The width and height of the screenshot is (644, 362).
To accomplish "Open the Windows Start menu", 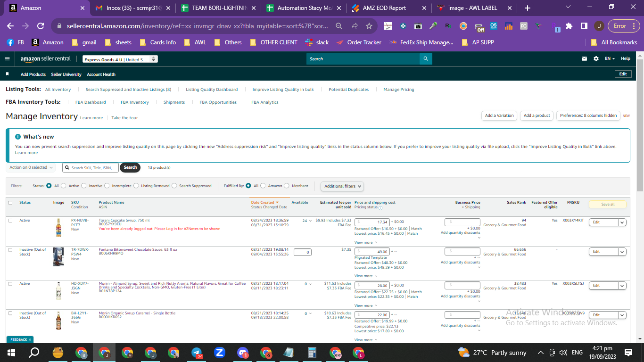I will point(11,353).
